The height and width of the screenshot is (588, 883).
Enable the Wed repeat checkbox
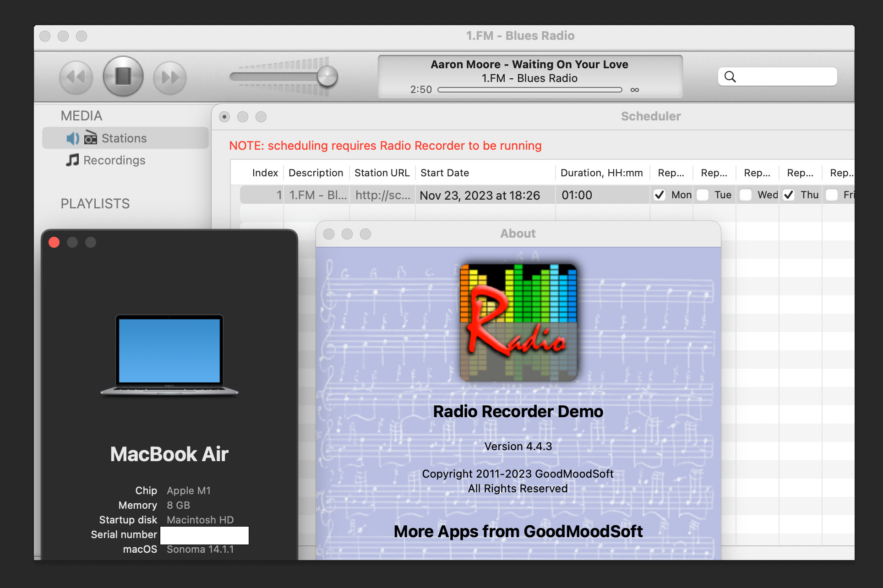point(746,195)
